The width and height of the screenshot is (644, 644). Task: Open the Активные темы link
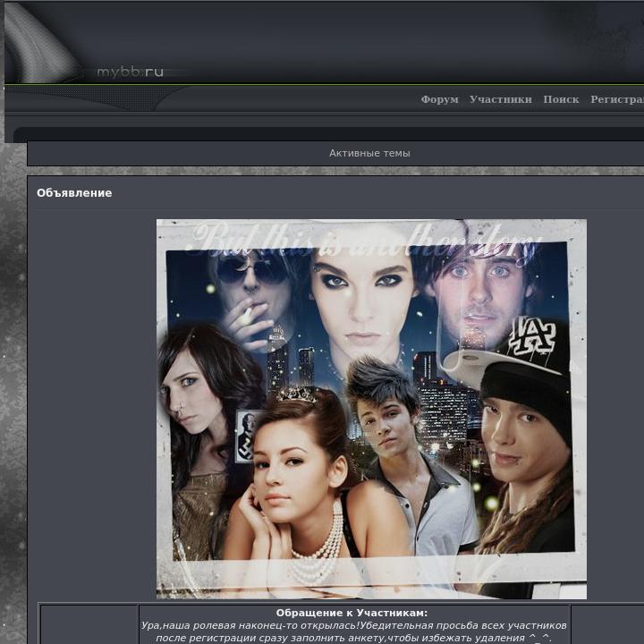[369, 153]
